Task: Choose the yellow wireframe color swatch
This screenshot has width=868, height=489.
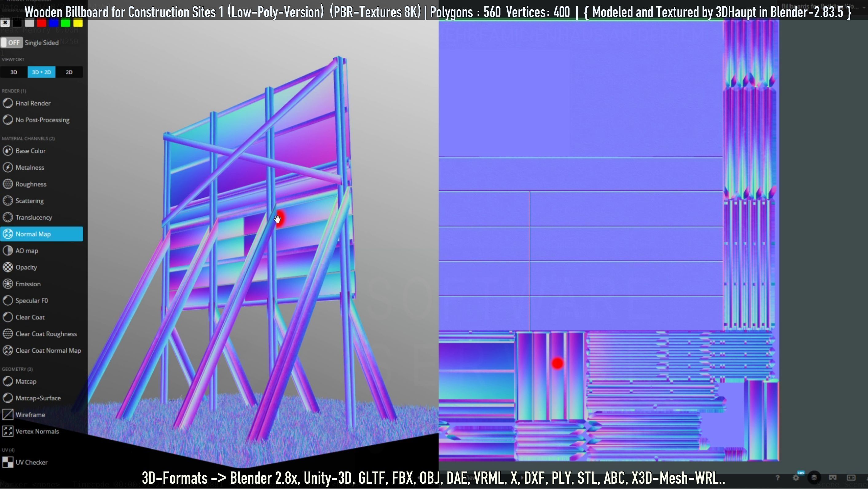Action: point(78,23)
